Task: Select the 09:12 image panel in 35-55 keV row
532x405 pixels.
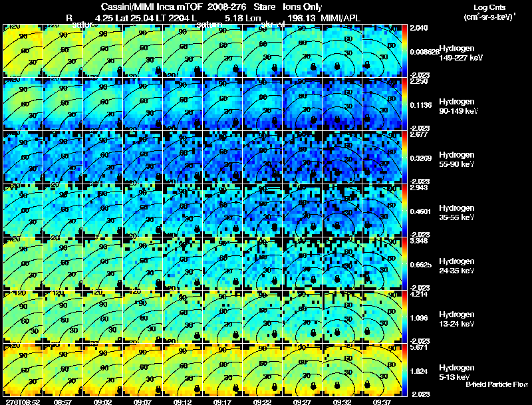Action: [x=182, y=210]
